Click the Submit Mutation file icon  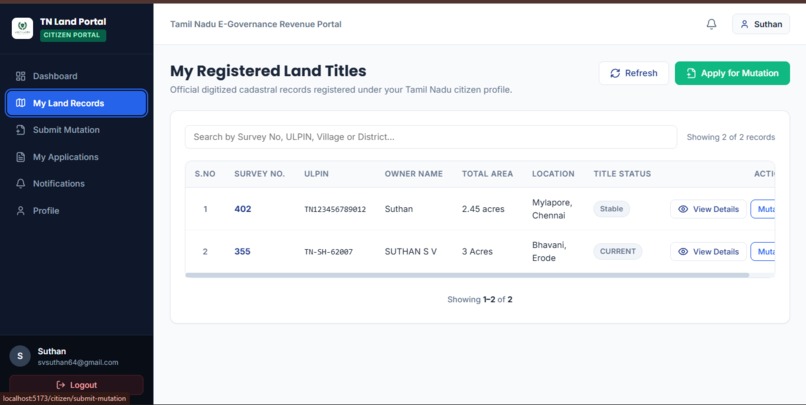tap(21, 130)
